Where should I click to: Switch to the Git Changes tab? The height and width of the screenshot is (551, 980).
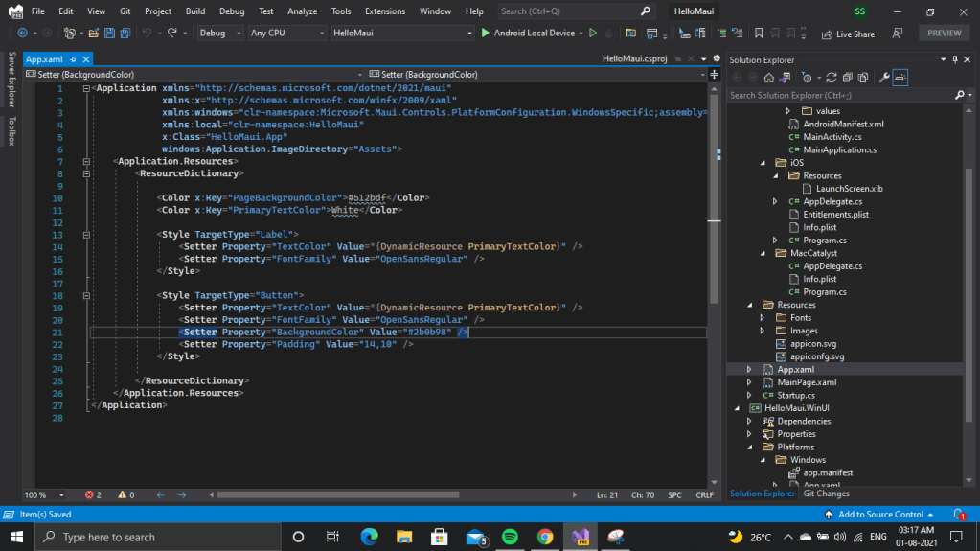pos(826,494)
